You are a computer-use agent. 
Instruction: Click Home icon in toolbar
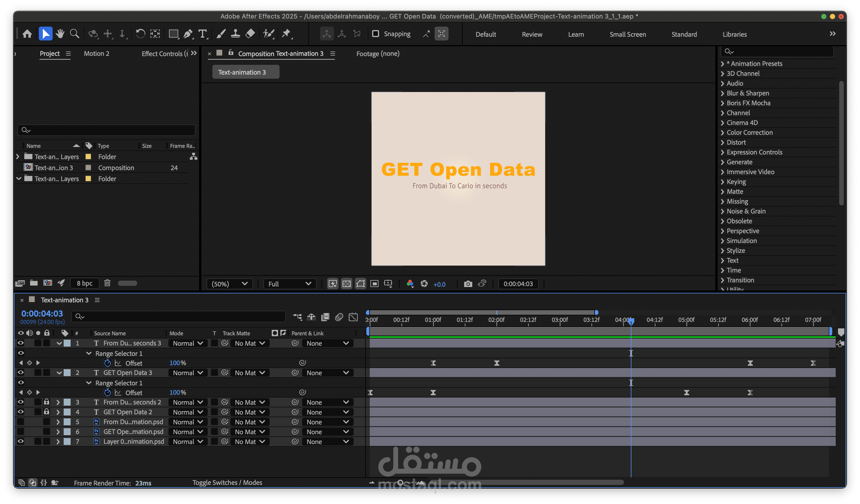27,34
